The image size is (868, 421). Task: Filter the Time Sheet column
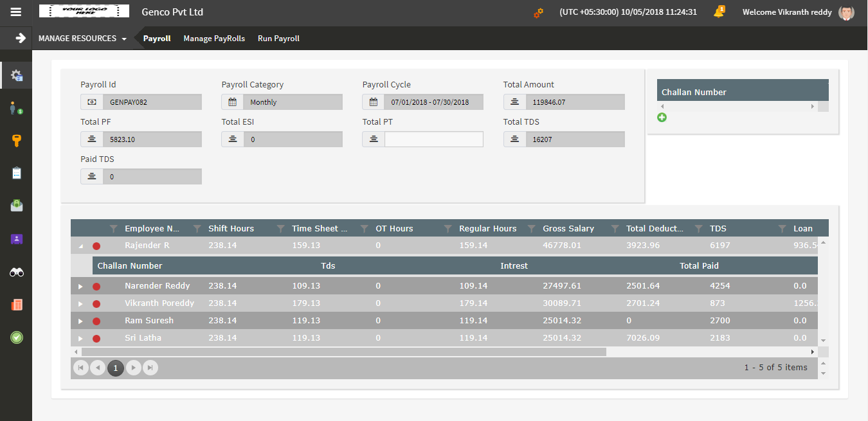coord(364,229)
